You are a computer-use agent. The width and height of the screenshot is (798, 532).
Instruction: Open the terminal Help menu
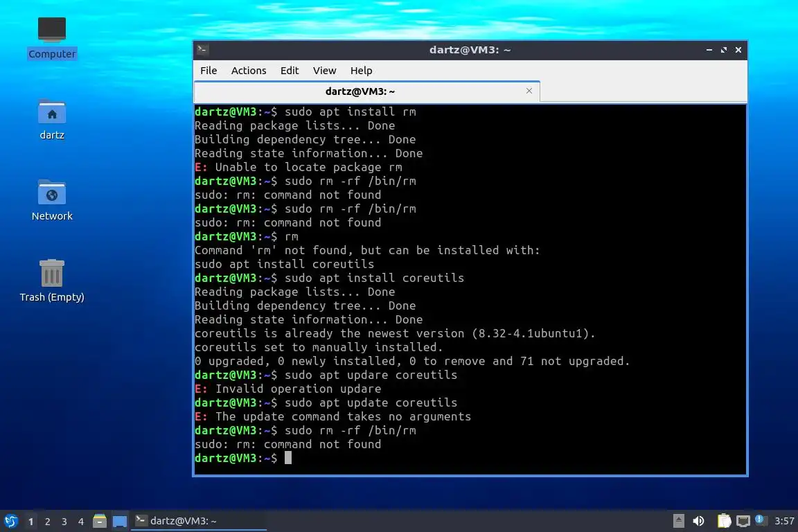click(362, 71)
